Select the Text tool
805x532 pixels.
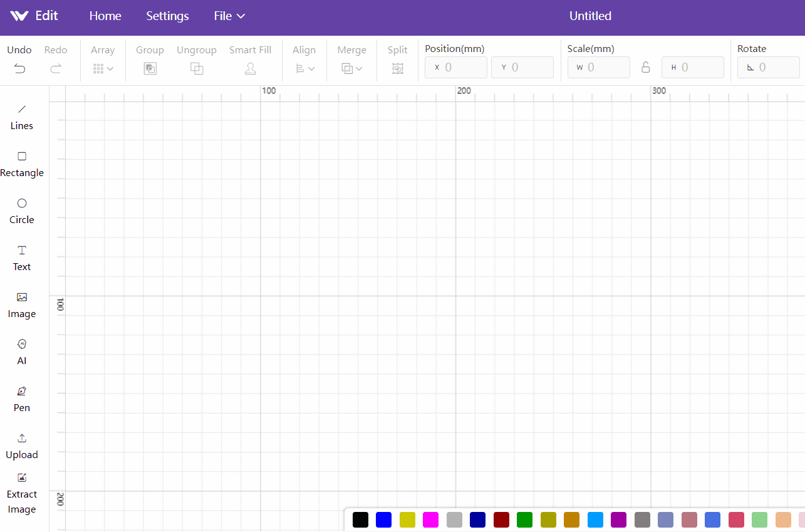(x=22, y=258)
